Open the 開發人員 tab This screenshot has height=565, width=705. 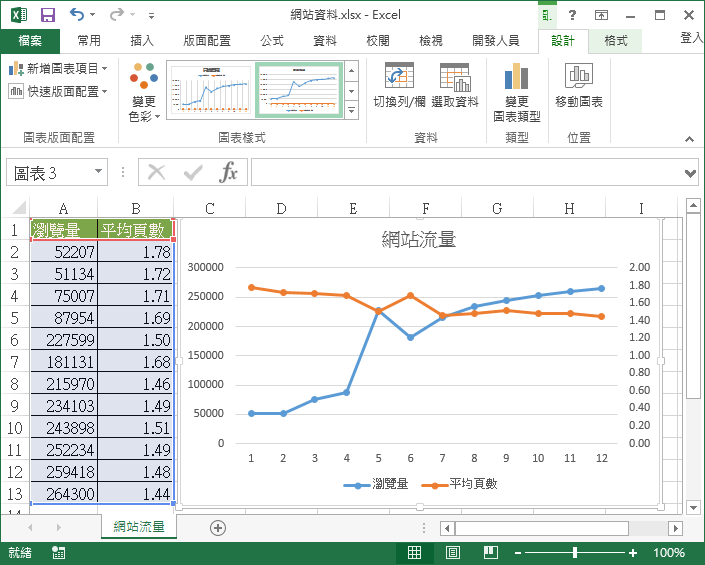(x=495, y=41)
